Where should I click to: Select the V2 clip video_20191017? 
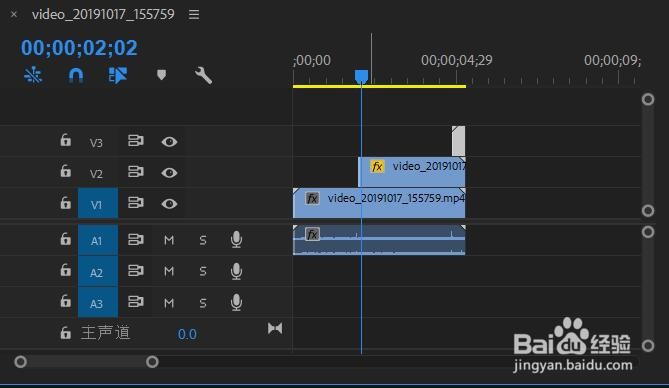412,172
